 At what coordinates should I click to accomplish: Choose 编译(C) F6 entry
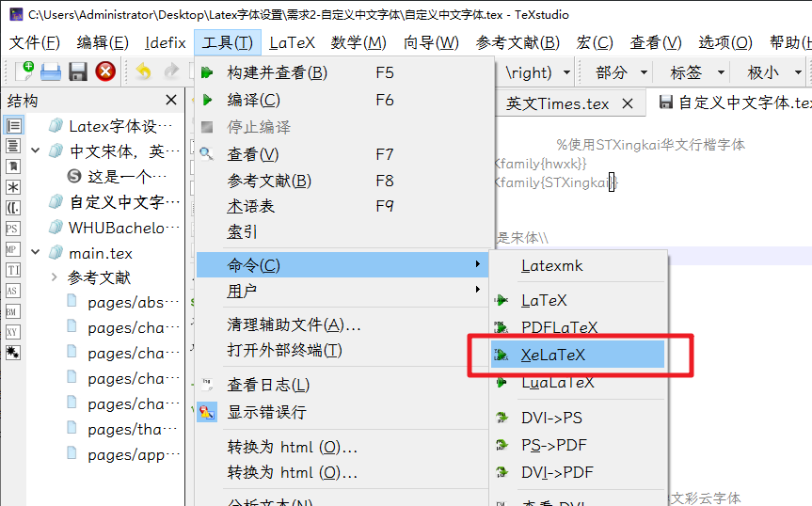342,100
